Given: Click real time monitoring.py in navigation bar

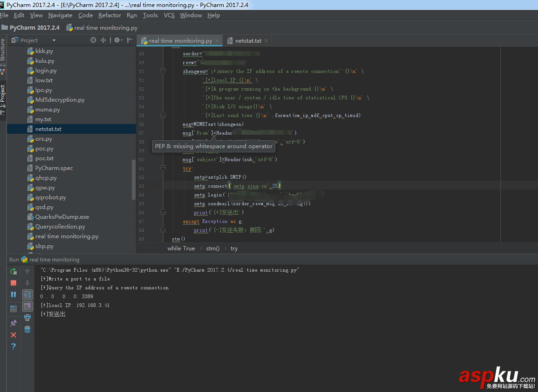Looking at the screenshot, I should (102, 28).
